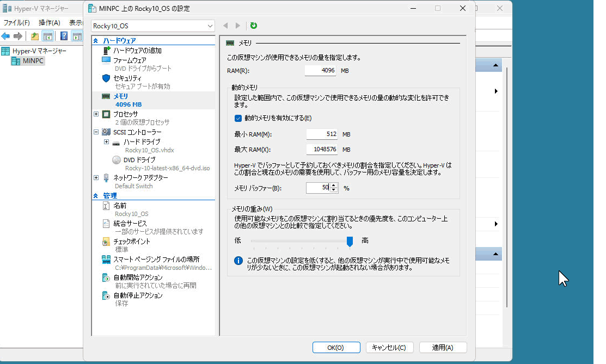Click the ネットワーク アダプター icon
This screenshot has width=606, height=364.
[106, 178]
